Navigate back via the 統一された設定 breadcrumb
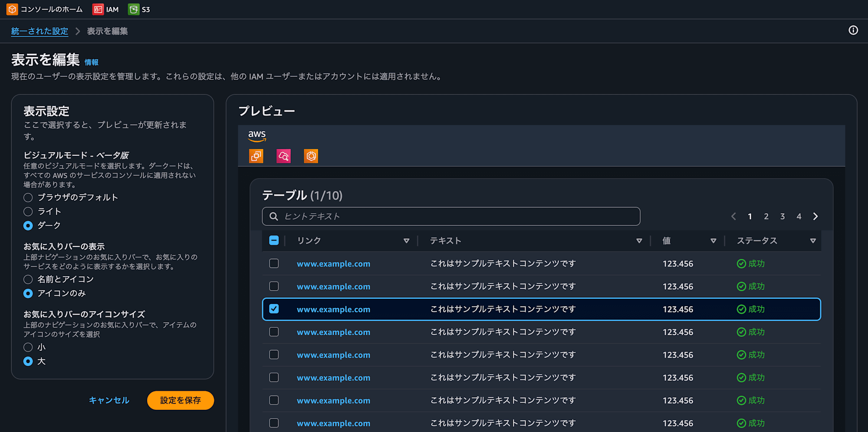The image size is (868, 432). pos(39,31)
